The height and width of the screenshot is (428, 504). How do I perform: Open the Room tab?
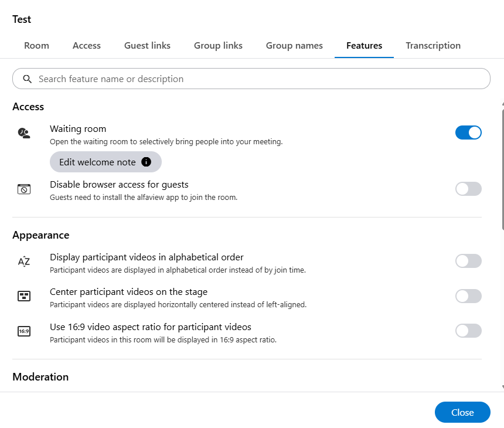(36, 46)
